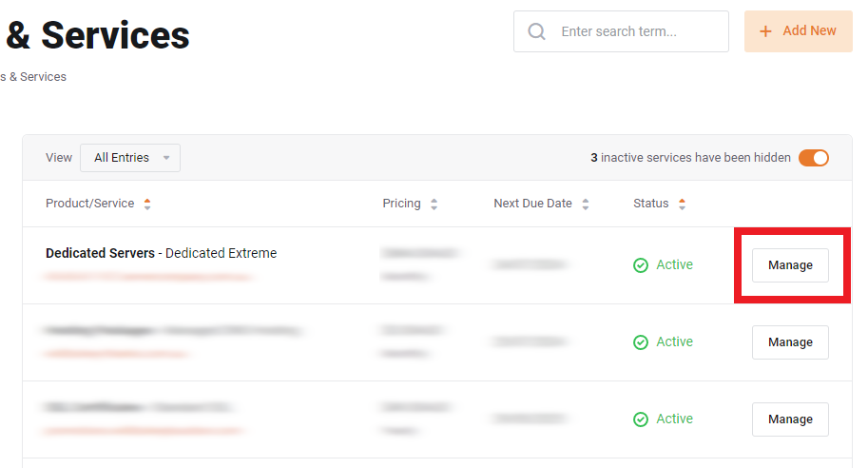Open the All Entries view dropdown
The width and height of the screenshot is (868, 468).
coord(130,158)
